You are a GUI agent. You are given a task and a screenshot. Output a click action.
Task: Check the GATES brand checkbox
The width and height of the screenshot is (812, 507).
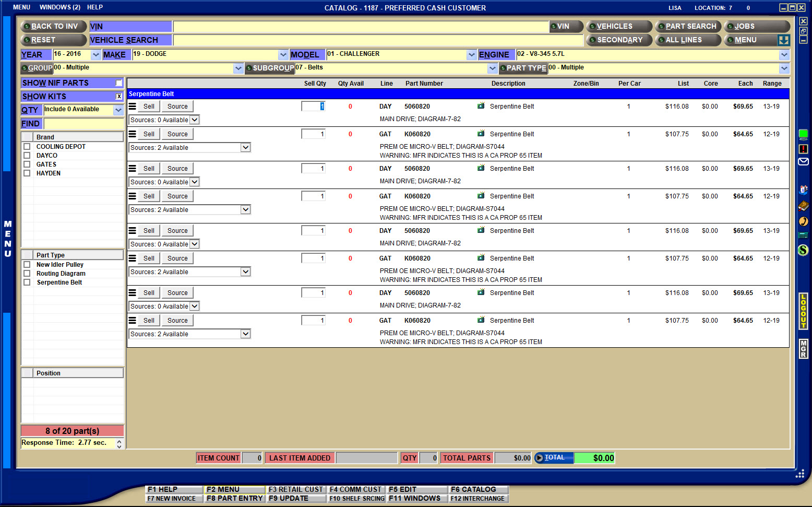[27, 164]
